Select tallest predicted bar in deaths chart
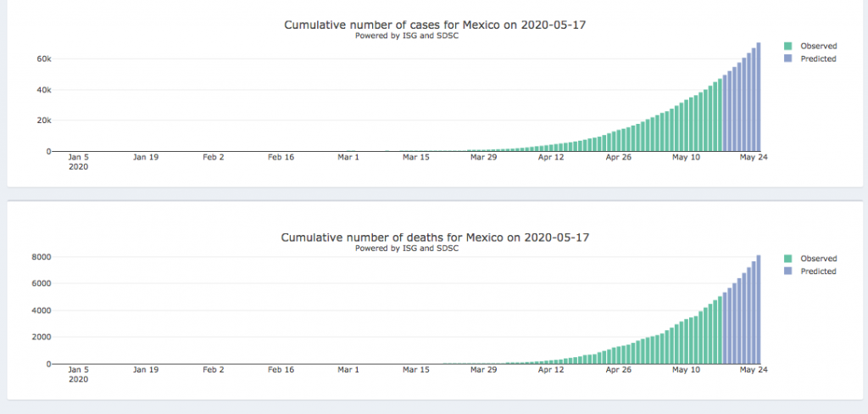 (759, 309)
